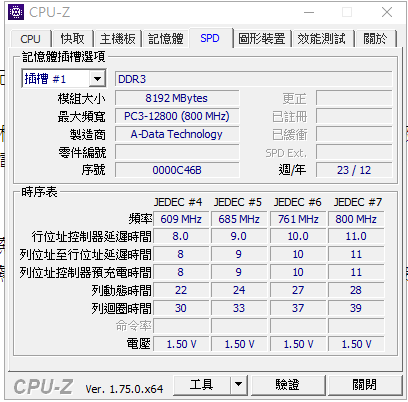This screenshot has width=408, height=402.
Task: Click the 列動態時間 value 28
Action: [356, 290]
